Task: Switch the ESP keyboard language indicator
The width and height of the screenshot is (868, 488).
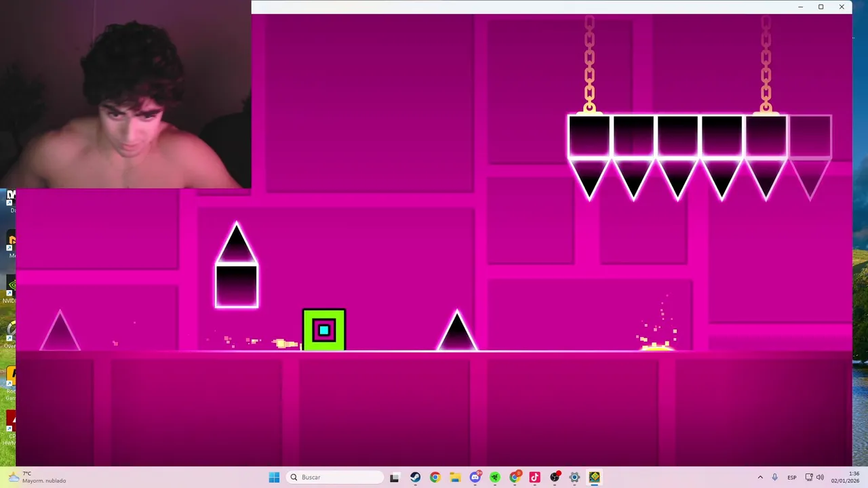Action: (792, 477)
